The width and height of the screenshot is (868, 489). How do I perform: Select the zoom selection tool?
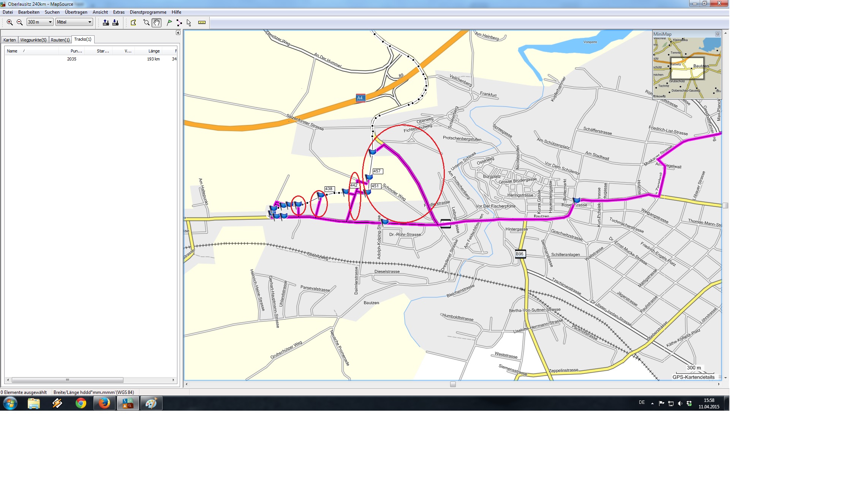click(146, 22)
